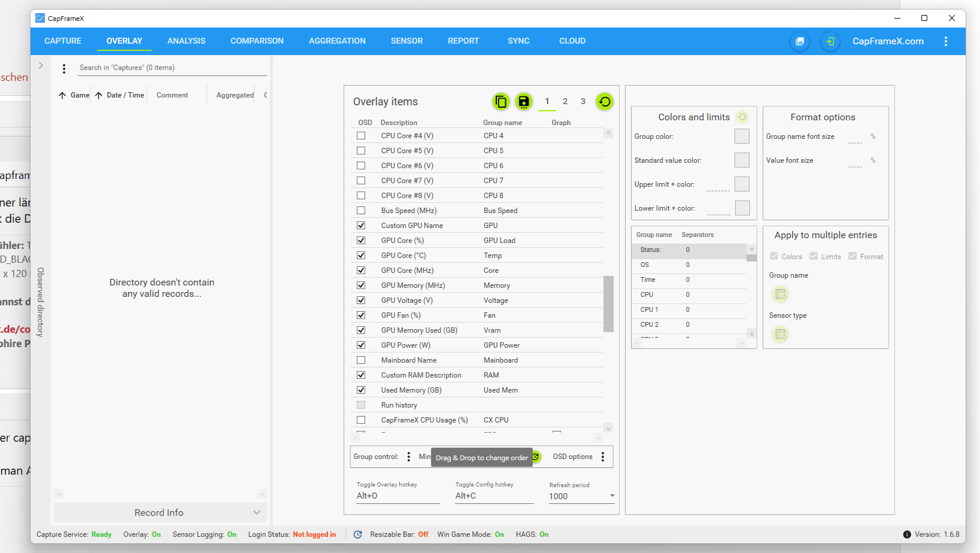The height and width of the screenshot is (553, 980).
Task: Select overlay configuration 1
Action: coord(547,102)
